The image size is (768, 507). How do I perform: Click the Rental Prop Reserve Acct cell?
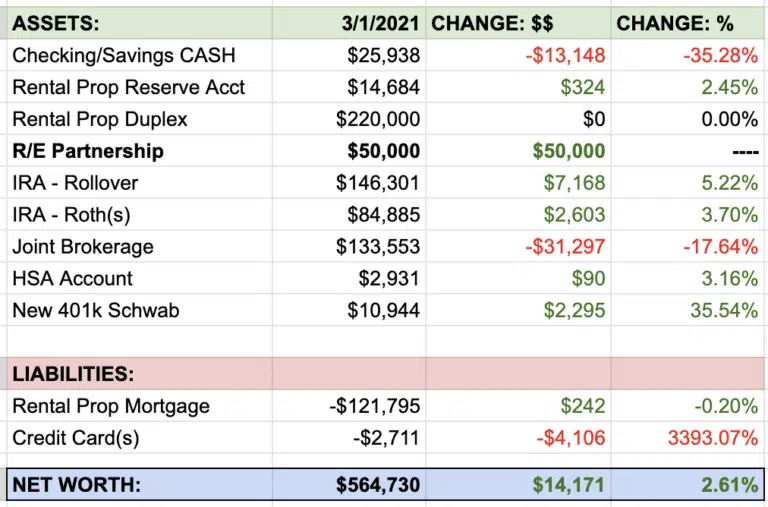pyautogui.click(x=128, y=87)
